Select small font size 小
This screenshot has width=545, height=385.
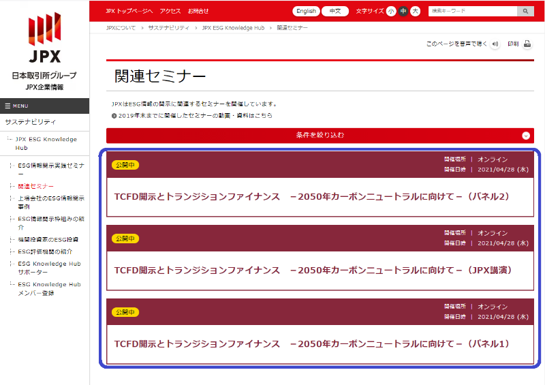click(391, 11)
